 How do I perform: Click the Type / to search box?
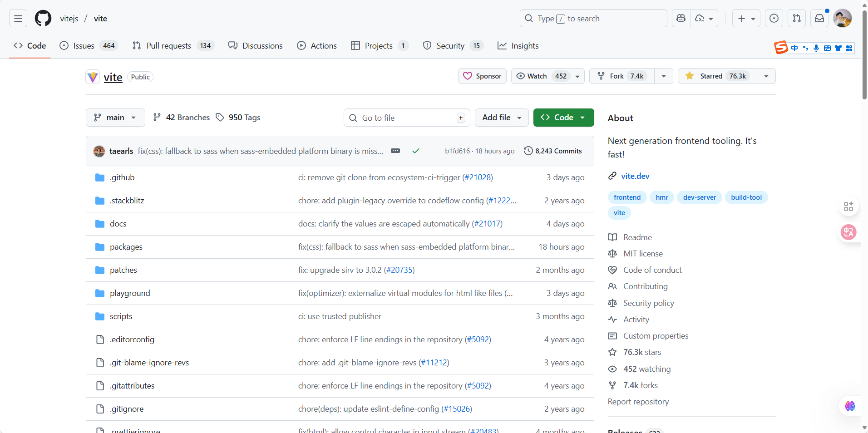coord(593,19)
